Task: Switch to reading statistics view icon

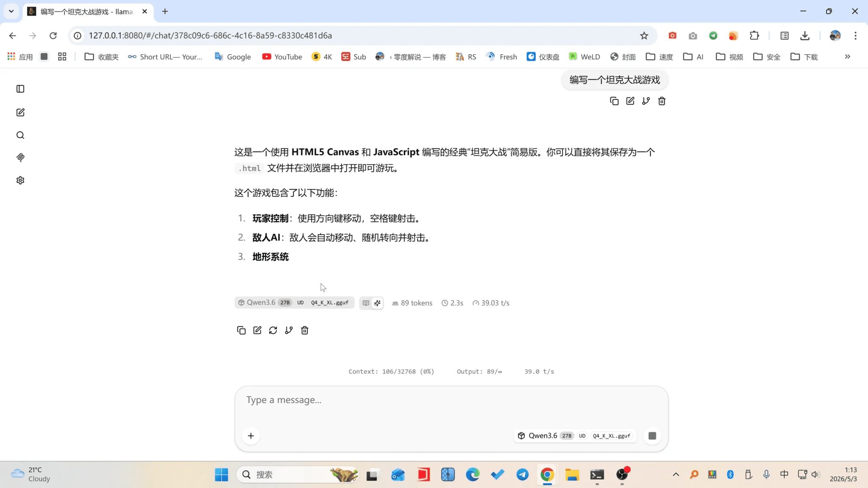Action: pyautogui.click(x=366, y=303)
